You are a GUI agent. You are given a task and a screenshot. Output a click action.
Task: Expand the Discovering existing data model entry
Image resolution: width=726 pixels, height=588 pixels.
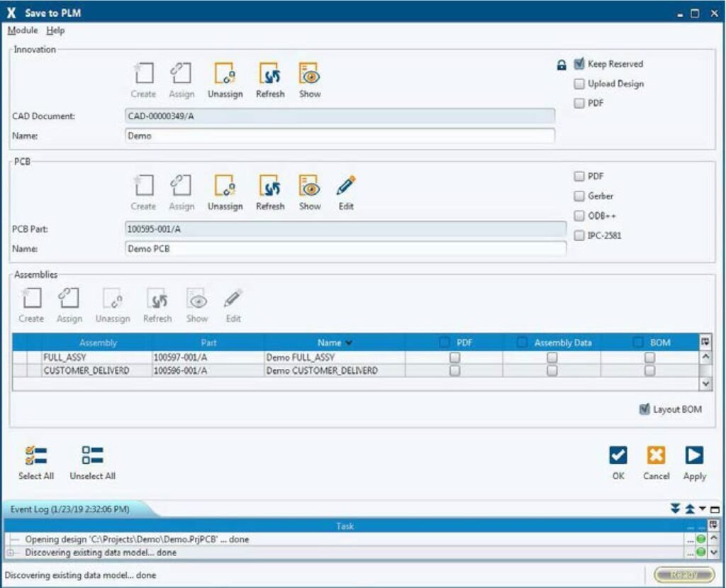[x=12, y=553]
